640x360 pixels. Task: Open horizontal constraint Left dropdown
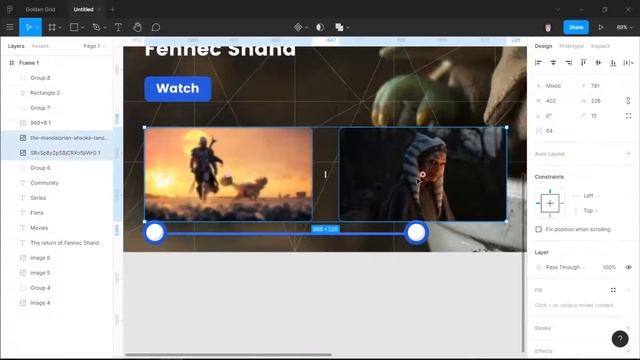pos(591,196)
